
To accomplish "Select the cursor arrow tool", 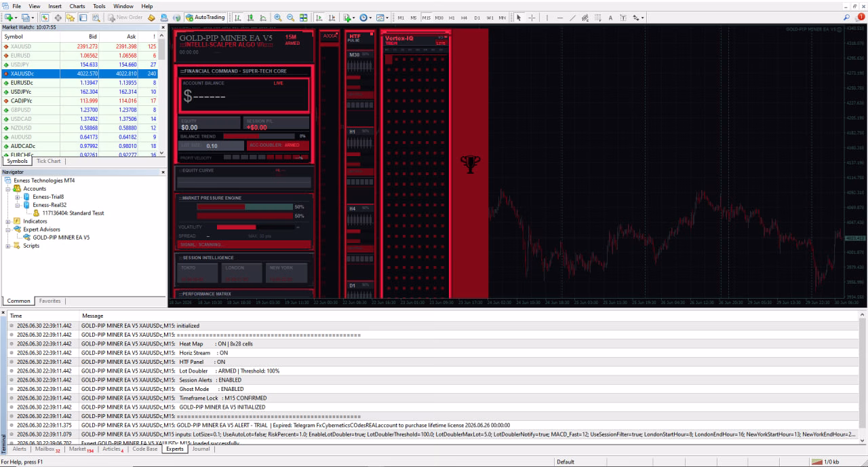I will (x=519, y=17).
